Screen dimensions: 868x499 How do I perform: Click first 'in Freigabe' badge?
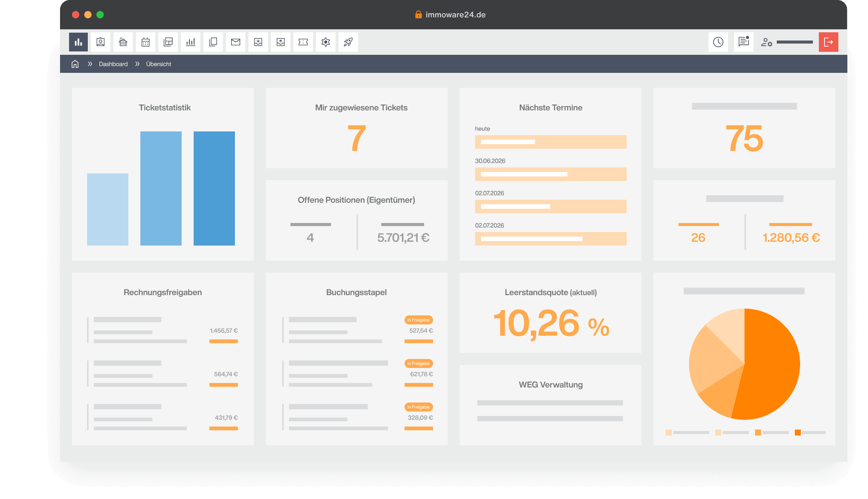pyautogui.click(x=418, y=320)
